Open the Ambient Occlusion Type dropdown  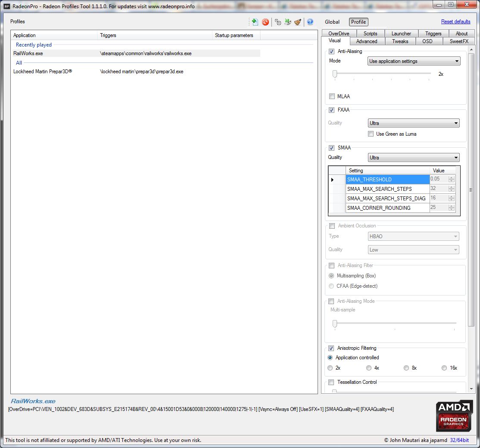pyautogui.click(x=414, y=236)
